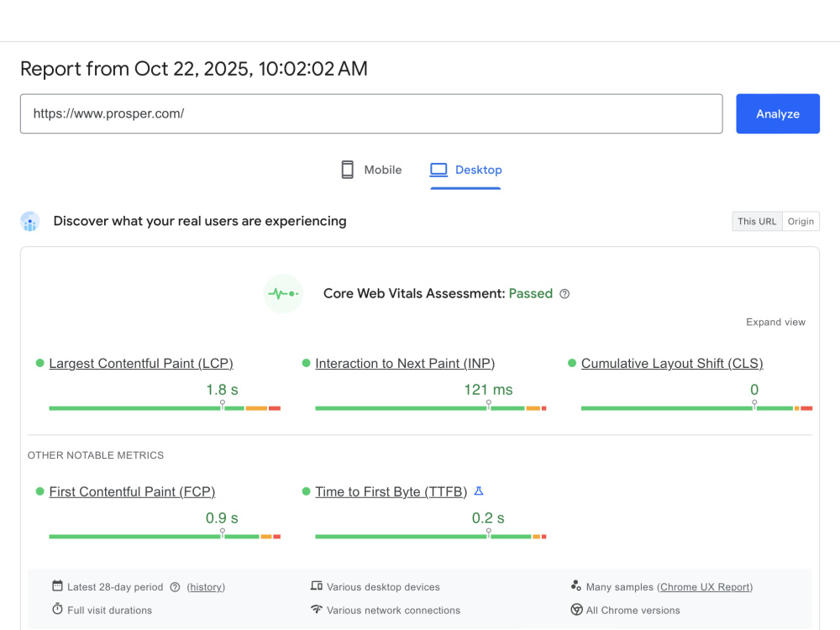The height and width of the screenshot is (630, 840).
Task: Click the Core Web Vitals pulse icon
Action: [x=283, y=293]
